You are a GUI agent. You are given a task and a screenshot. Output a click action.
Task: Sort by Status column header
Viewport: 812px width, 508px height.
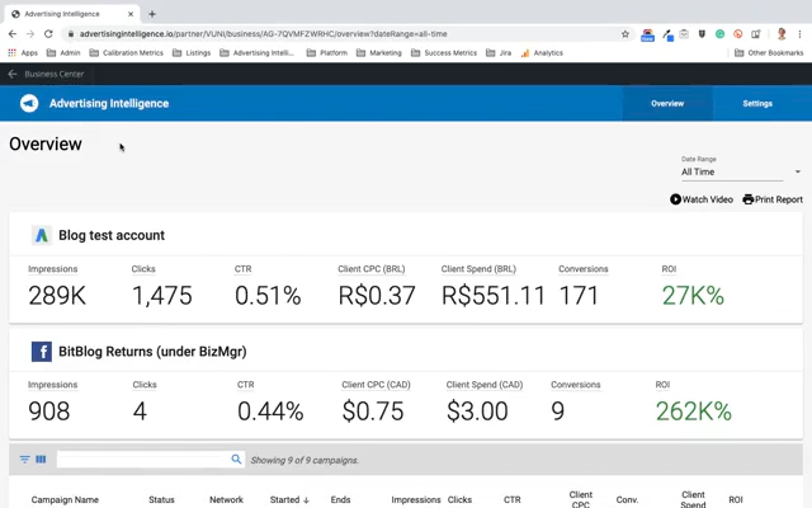pos(161,500)
